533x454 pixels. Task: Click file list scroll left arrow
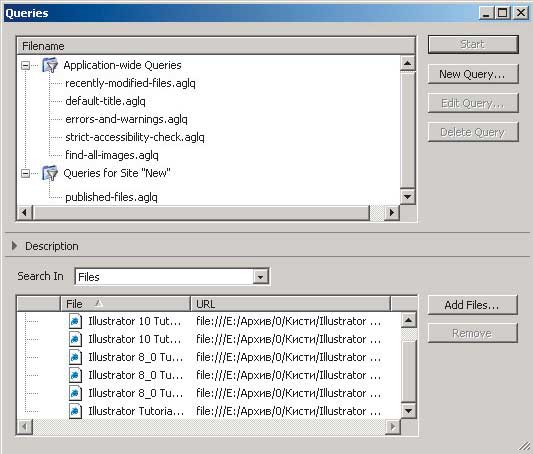pyautogui.click(x=25, y=426)
